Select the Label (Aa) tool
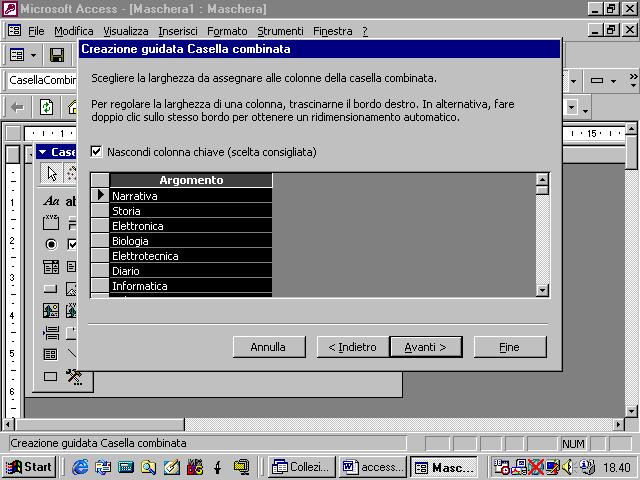The height and width of the screenshot is (480, 640). coord(51,200)
